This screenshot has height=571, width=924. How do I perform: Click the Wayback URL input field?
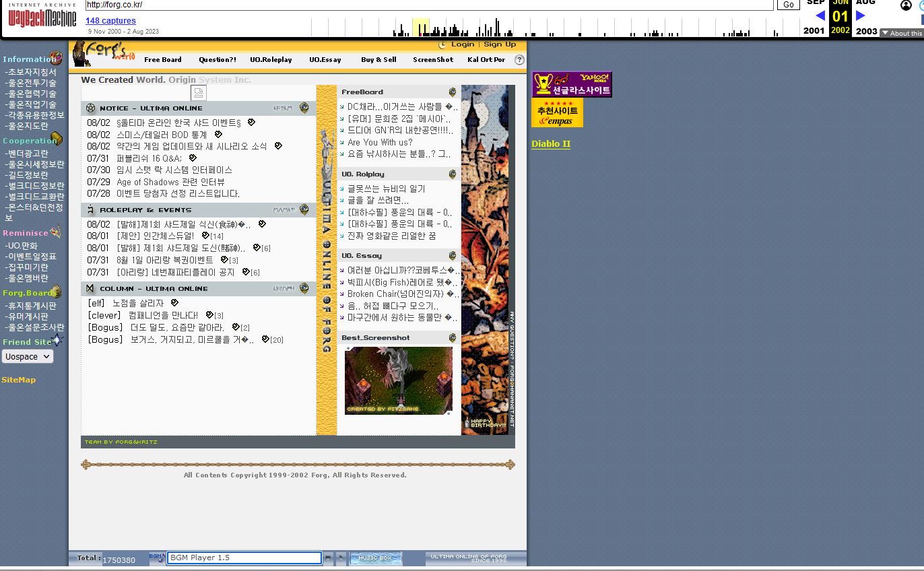tap(429, 5)
